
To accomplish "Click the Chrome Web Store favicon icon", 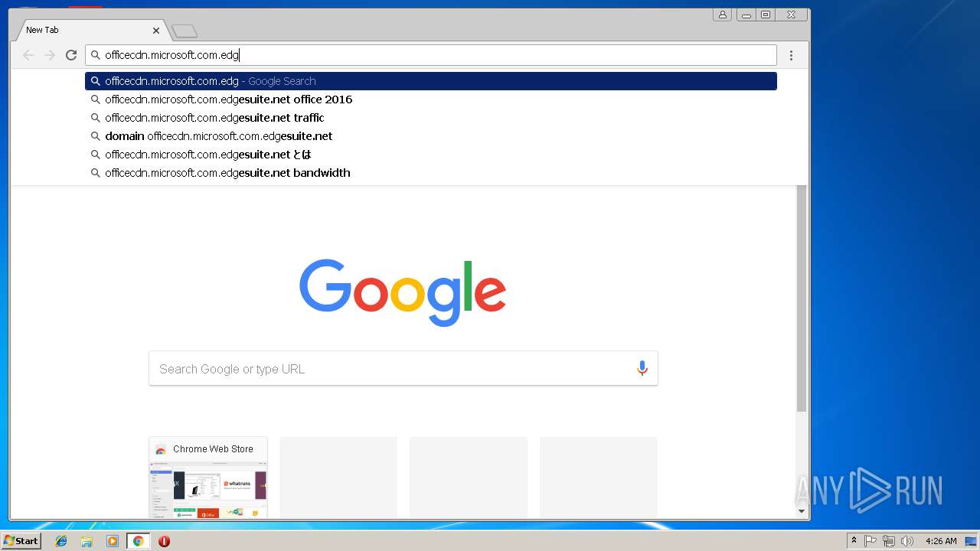I will (161, 449).
